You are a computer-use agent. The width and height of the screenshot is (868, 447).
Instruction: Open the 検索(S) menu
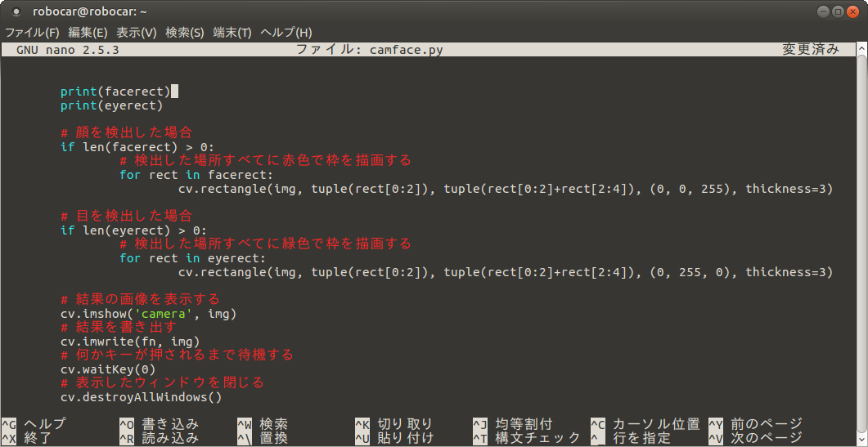pyautogui.click(x=185, y=32)
